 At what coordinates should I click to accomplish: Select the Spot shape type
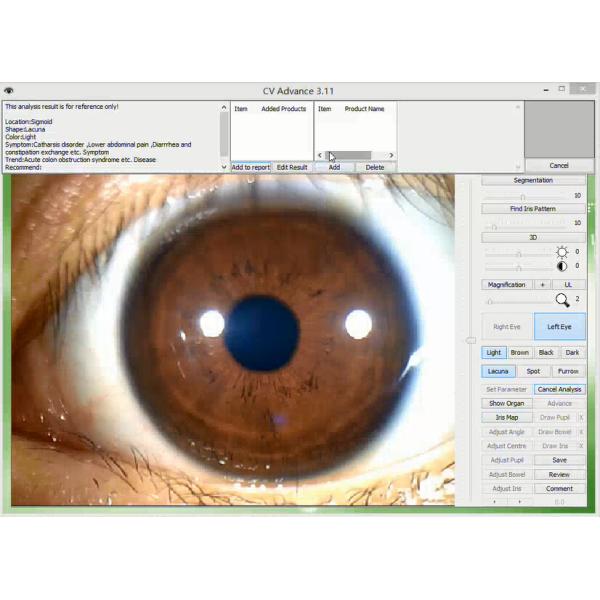click(533, 371)
